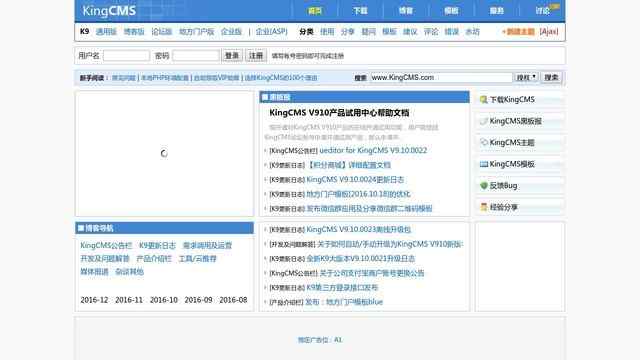Open the 搜权 search type dropdown
The width and height of the screenshot is (640, 360).
point(526,78)
